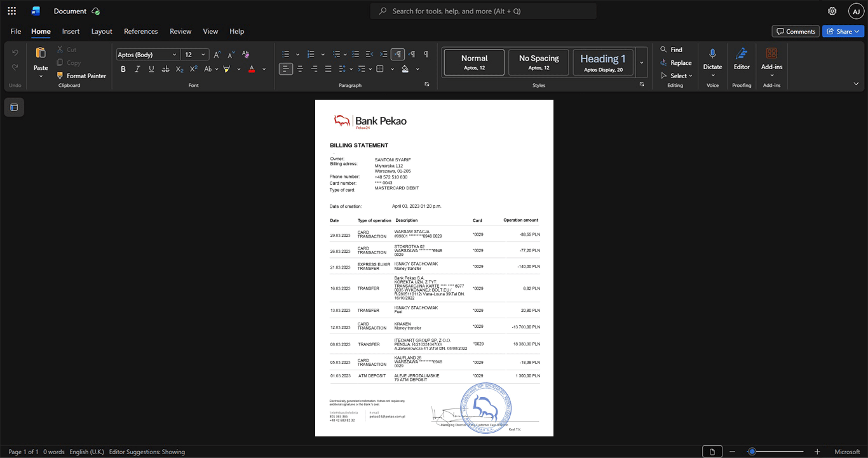This screenshot has width=868, height=458.
Task: Open the app launcher grid
Action: click(11, 11)
